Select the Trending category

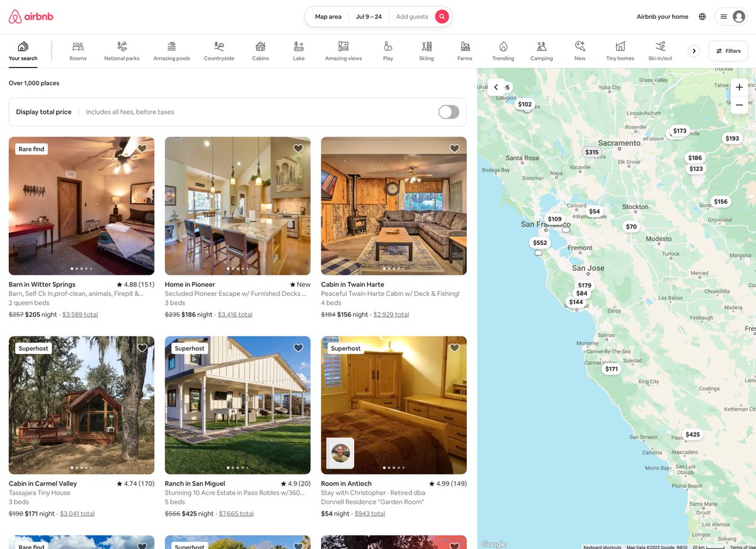503,51
